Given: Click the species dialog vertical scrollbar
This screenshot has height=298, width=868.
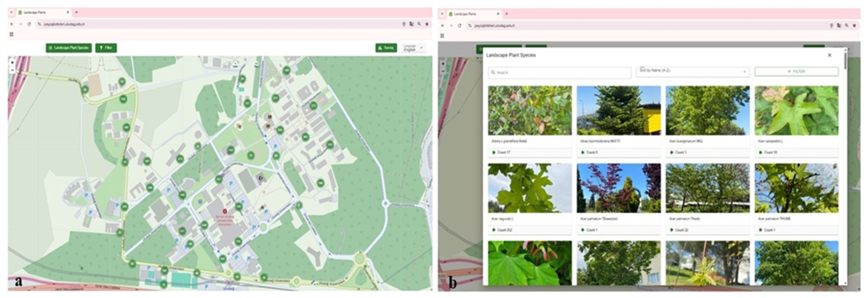Looking at the screenshot, I should (x=845, y=61).
